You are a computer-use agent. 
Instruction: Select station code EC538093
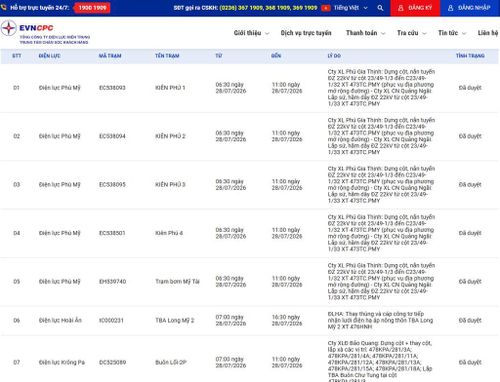tap(112, 88)
